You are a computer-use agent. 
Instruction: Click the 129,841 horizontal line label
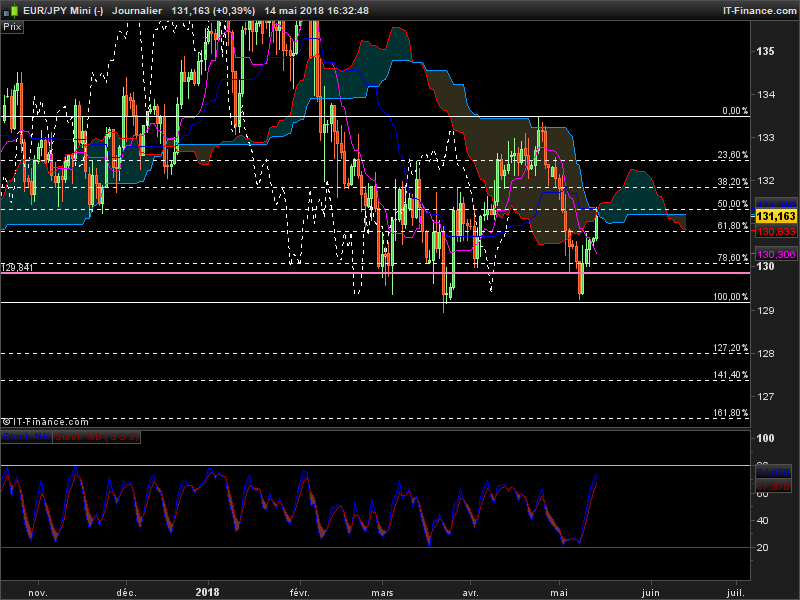(17, 267)
